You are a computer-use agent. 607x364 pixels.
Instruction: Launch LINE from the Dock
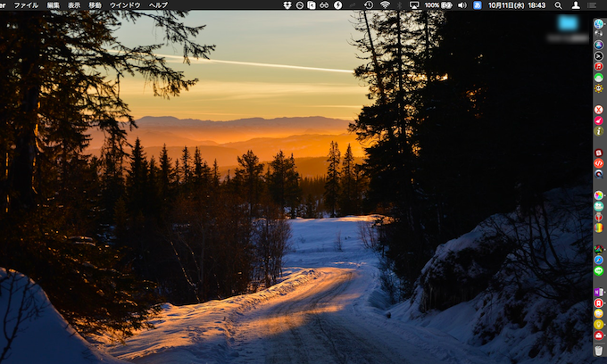pos(599,271)
